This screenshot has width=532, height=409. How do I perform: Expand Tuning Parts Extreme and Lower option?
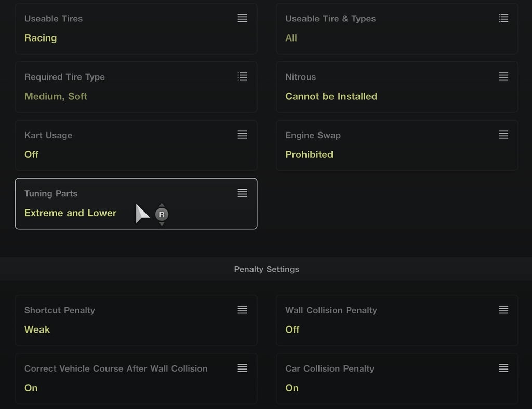click(x=70, y=213)
